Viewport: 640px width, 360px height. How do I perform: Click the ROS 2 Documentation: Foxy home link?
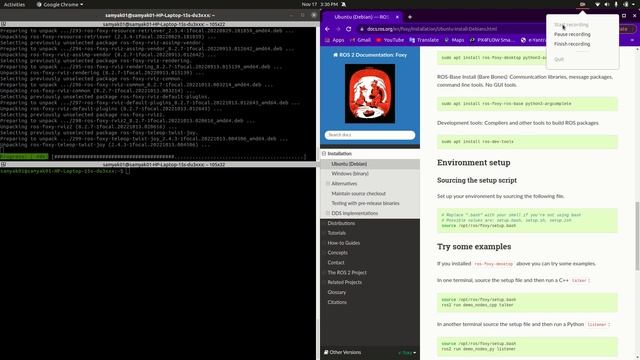[370, 55]
